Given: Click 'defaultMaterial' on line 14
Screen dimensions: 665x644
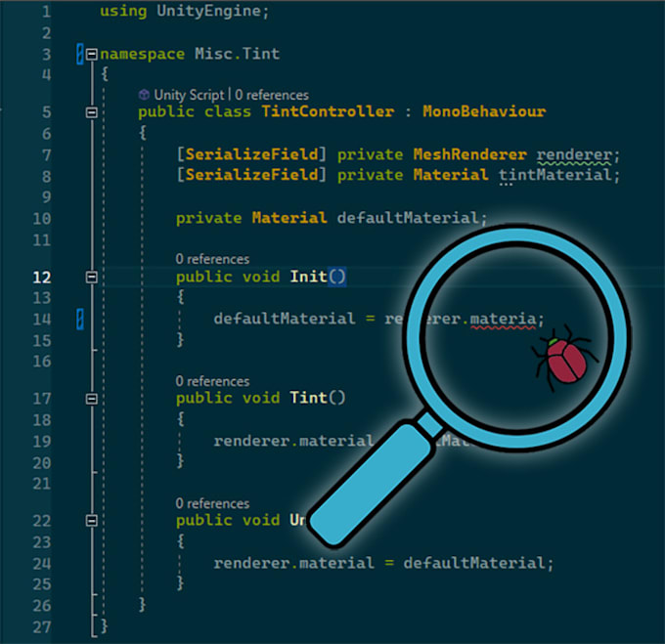Looking at the screenshot, I should 285,319.
